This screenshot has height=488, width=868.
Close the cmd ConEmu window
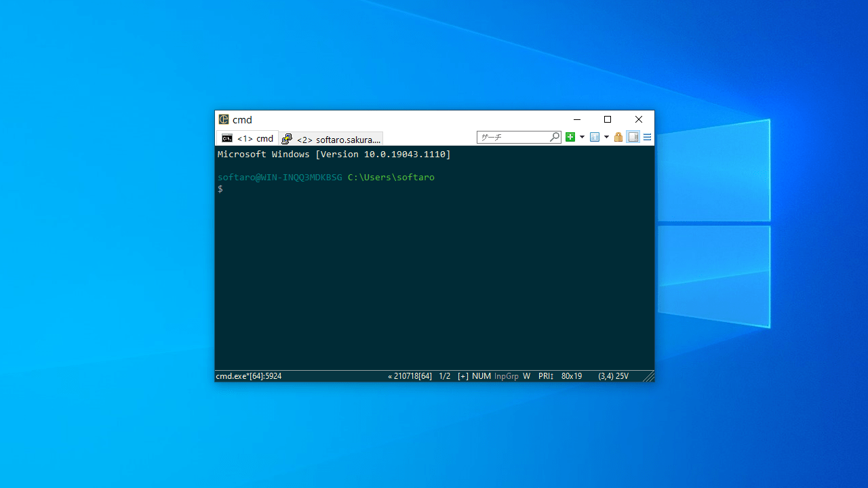pyautogui.click(x=639, y=119)
